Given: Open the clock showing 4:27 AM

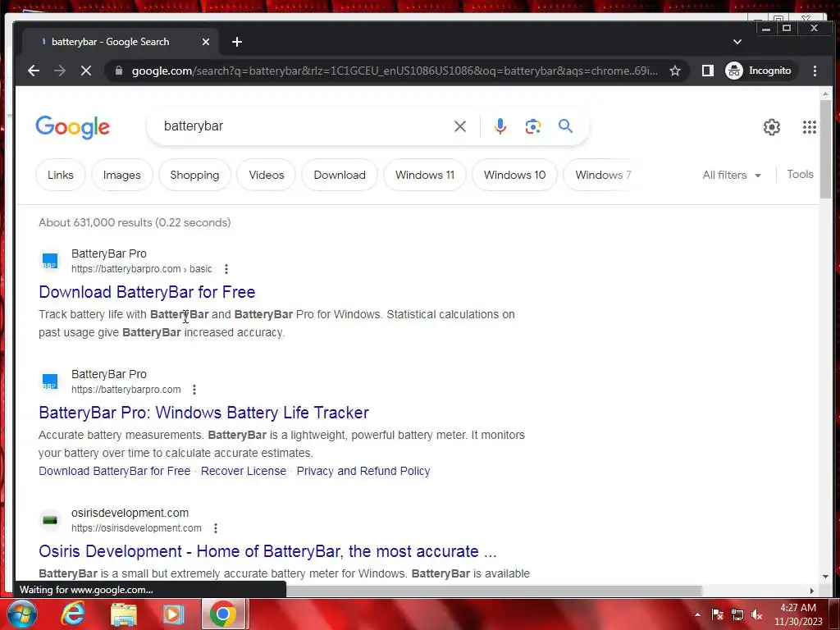Looking at the screenshot, I should tap(798, 614).
